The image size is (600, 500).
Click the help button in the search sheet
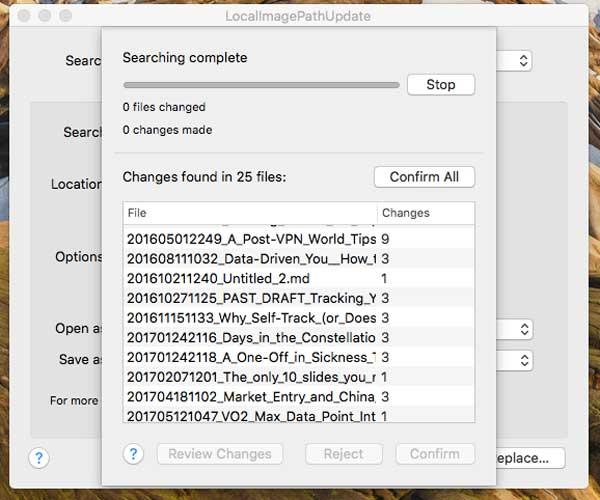click(x=134, y=454)
